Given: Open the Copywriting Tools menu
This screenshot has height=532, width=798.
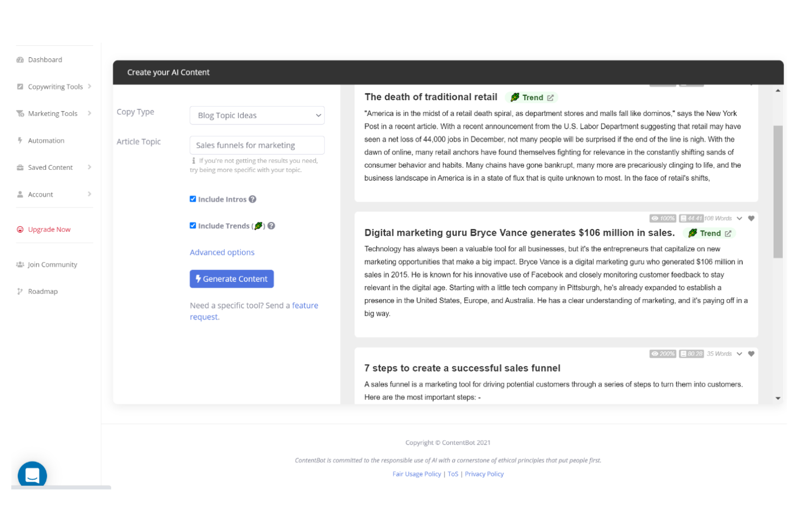Looking at the screenshot, I should tap(56, 86).
